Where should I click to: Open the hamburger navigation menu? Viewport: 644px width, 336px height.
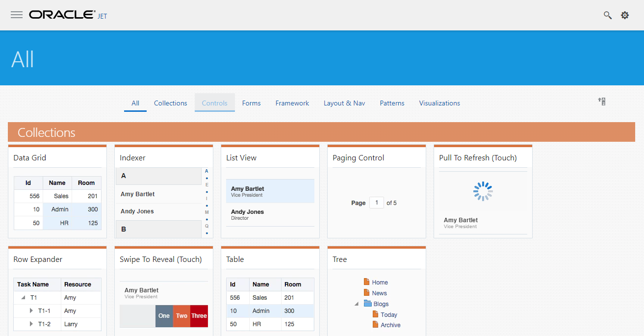17,15
